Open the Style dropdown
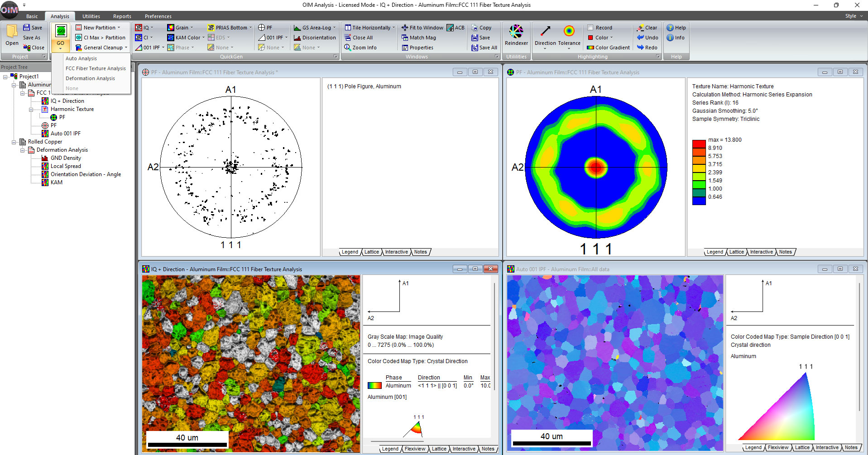 (x=851, y=16)
